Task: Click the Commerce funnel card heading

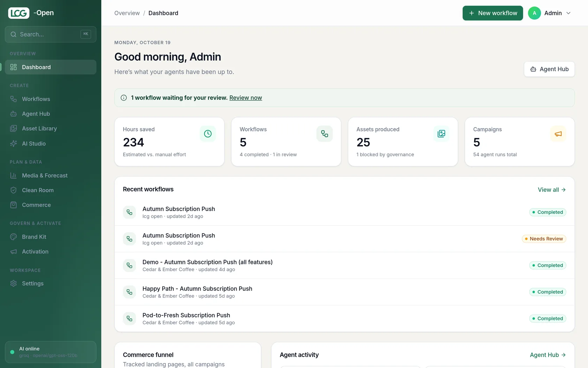Action: coord(148,355)
